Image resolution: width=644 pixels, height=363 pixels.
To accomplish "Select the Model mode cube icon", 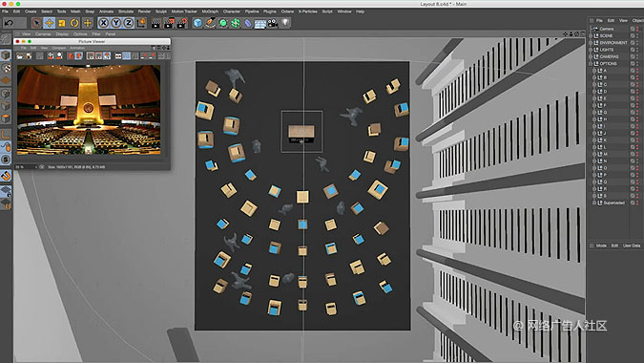I will coord(6,55).
